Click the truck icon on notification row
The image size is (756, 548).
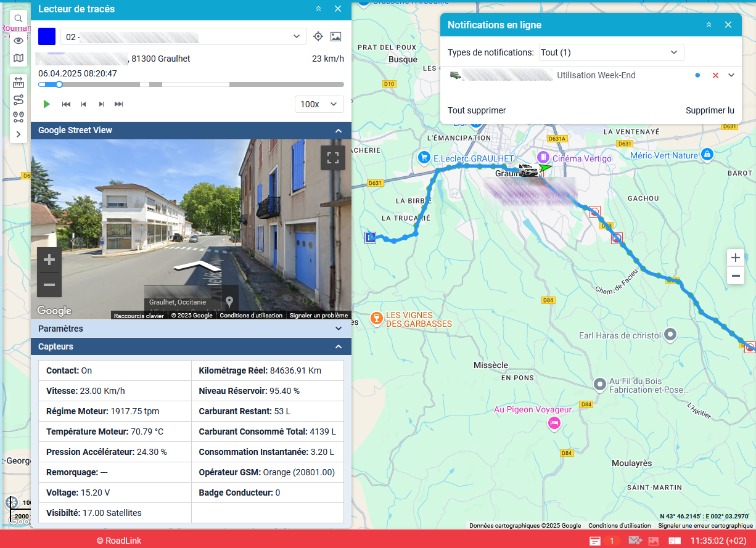[455, 75]
